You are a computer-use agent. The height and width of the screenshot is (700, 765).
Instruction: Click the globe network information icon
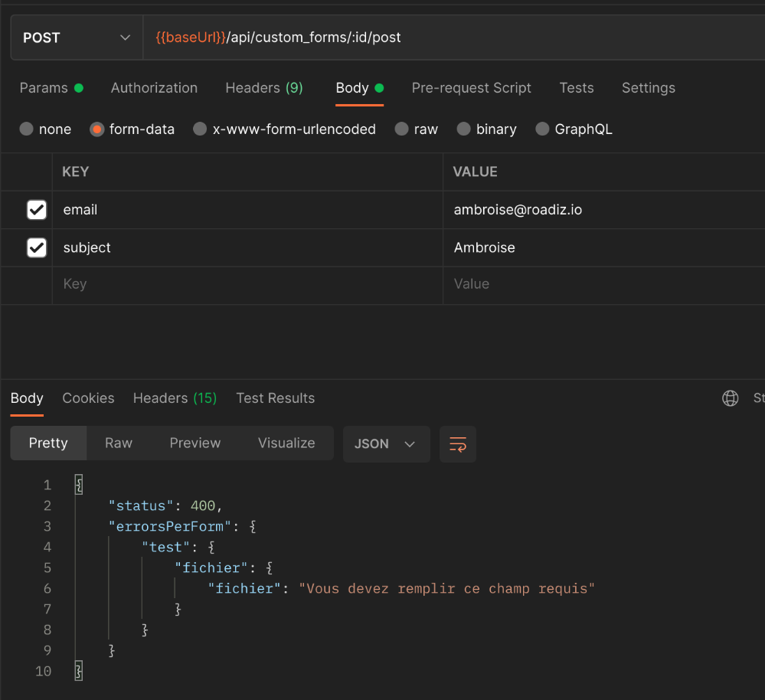point(730,398)
